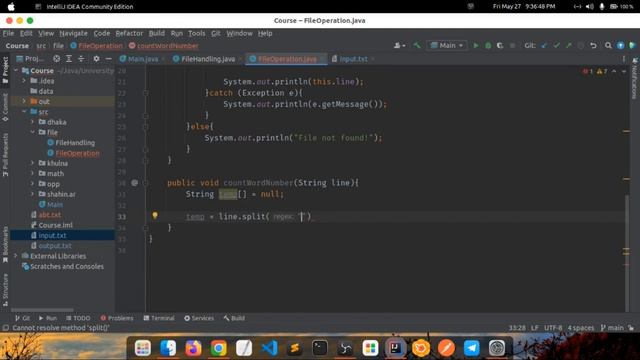Open Telegram from the dock
This screenshot has height=360, width=640.
point(471,348)
